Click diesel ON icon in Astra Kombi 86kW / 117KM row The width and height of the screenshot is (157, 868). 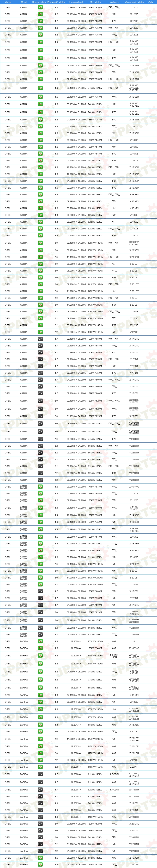pos(40,628)
